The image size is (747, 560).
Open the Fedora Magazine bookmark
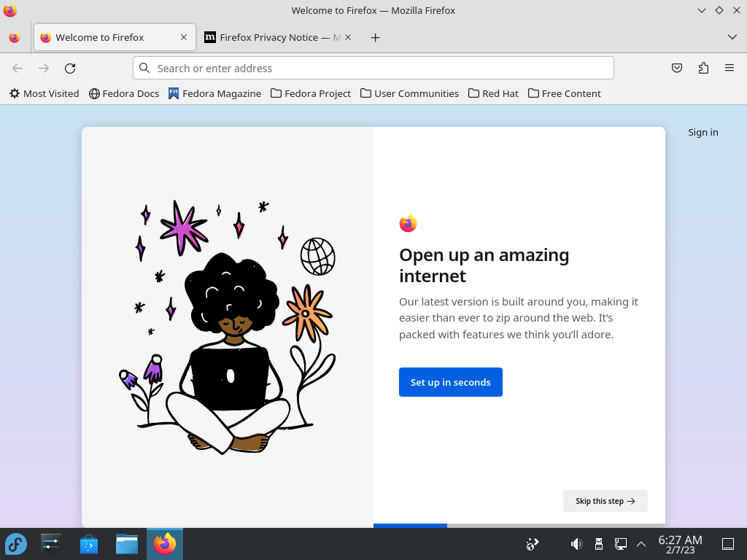pos(215,93)
